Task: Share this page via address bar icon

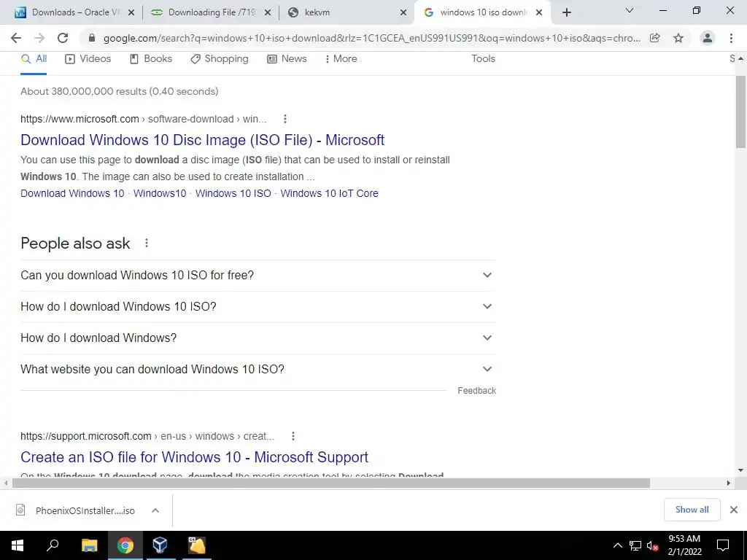Action: pos(655,38)
